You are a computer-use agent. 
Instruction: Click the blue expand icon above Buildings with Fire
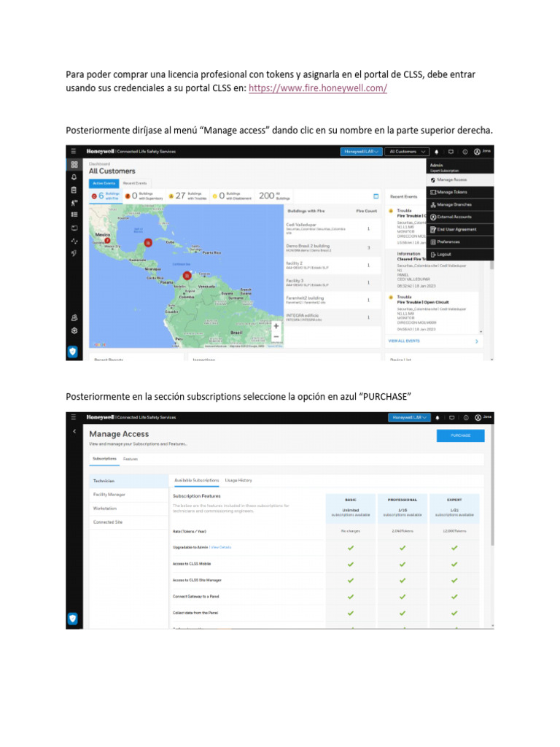[x=376, y=196]
